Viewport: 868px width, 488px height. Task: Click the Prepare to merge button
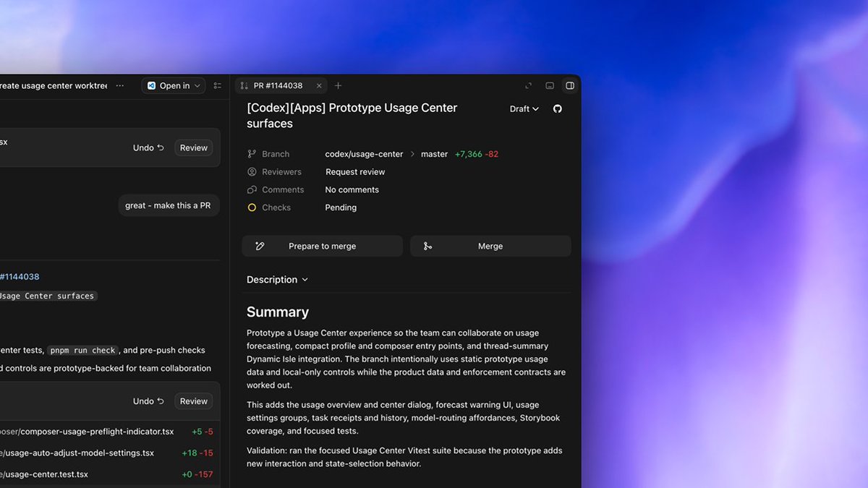[323, 246]
